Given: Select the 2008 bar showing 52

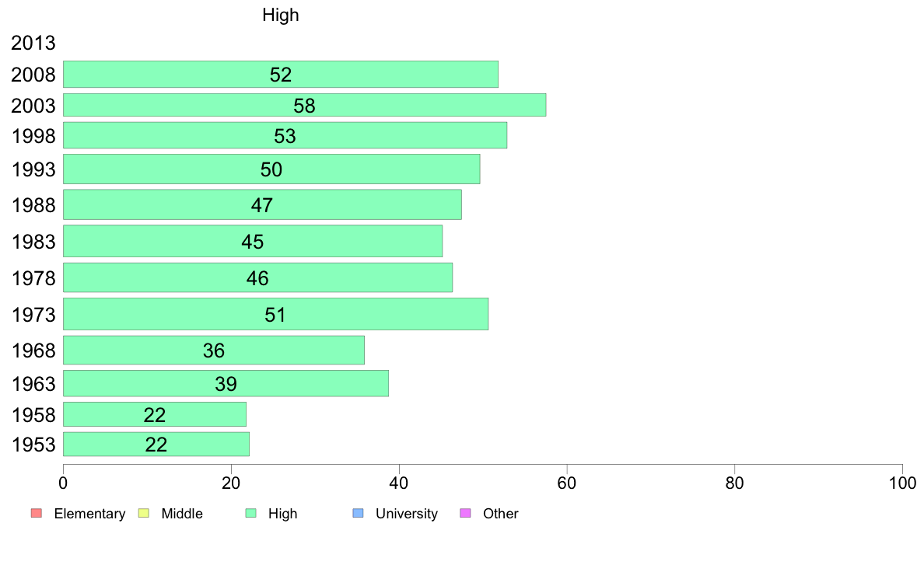Looking at the screenshot, I should click(281, 75).
